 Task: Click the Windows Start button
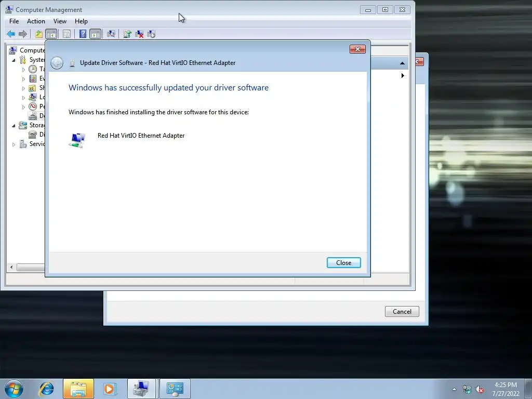[14, 389]
